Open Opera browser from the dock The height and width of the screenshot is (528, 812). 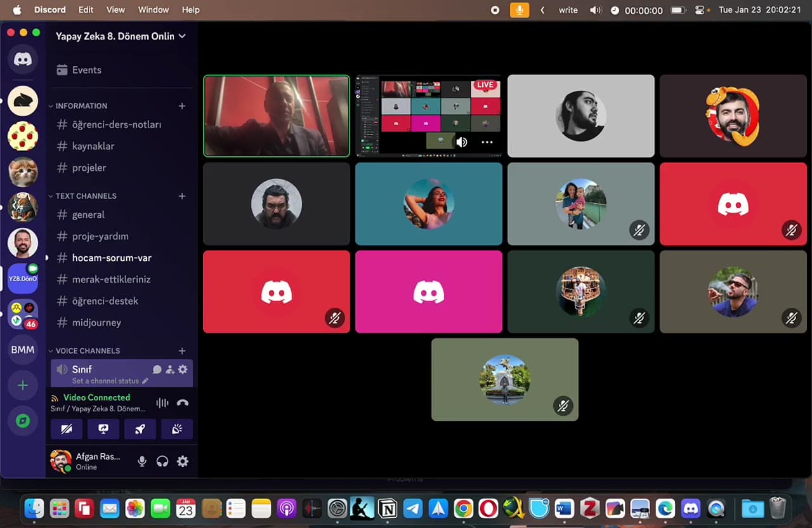click(x=488, y=508)
